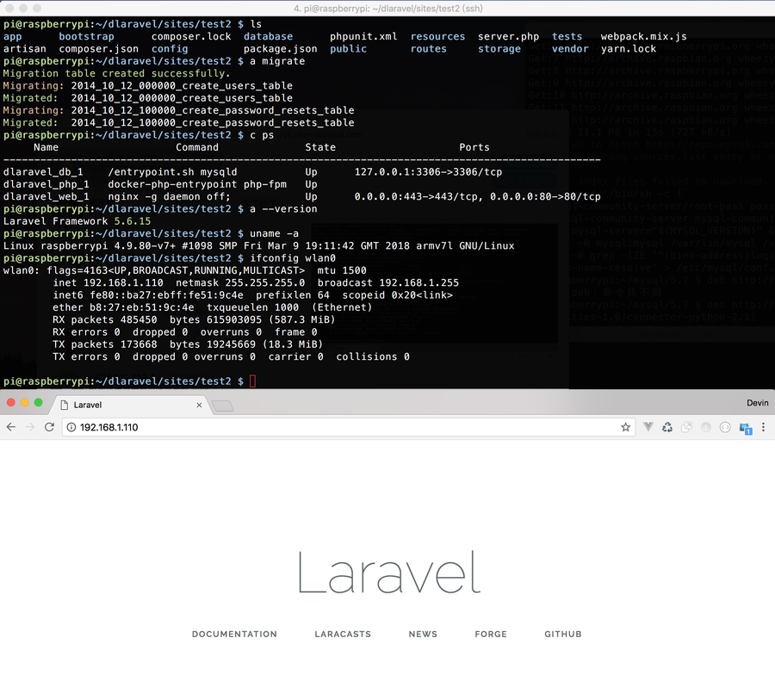Open the GITHUB link
This screenshot has width=775, height=700.
pos(563,634)
